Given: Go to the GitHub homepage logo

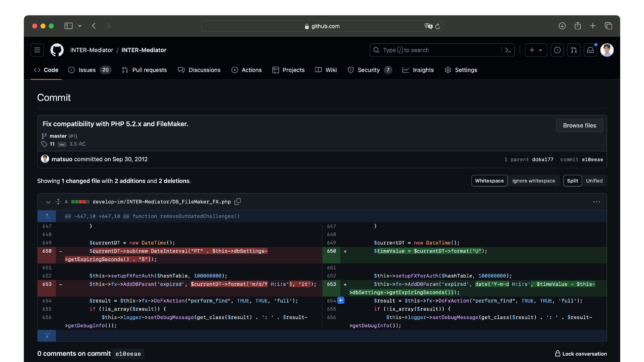Looking at the screenshot, I should tap(57, 50).
